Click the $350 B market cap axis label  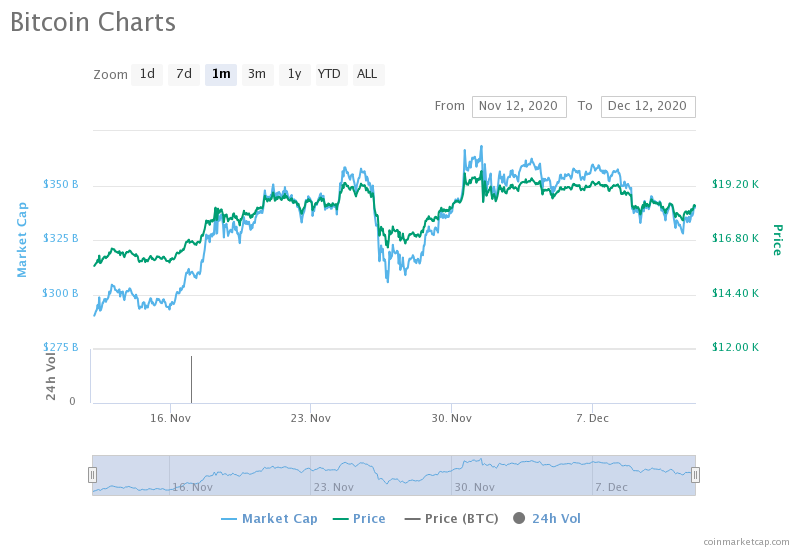click(x=60, y=184)
